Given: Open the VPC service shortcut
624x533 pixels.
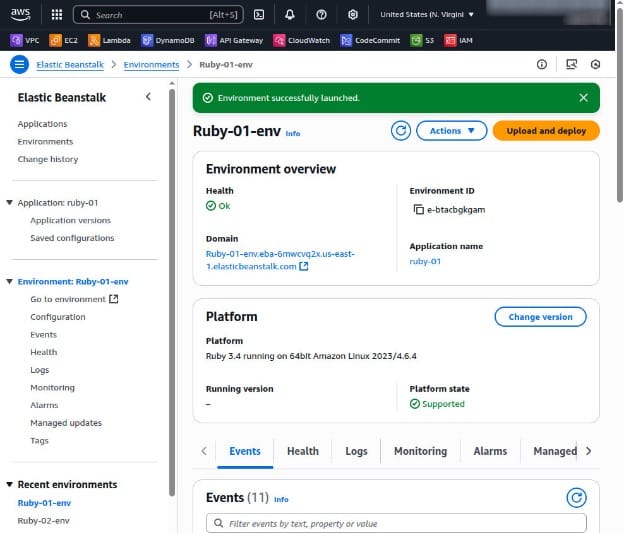Looking at the screenshot, I should click(25, 40).
